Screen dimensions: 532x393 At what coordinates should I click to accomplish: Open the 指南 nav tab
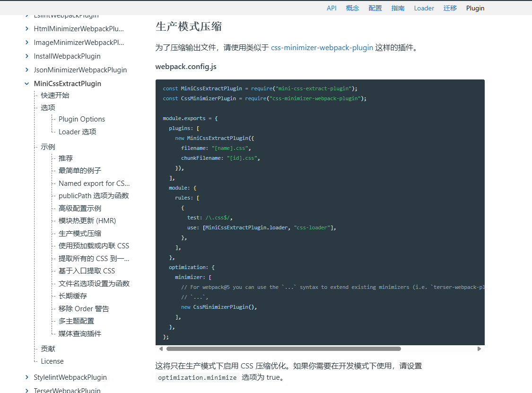tap(398, 8)
